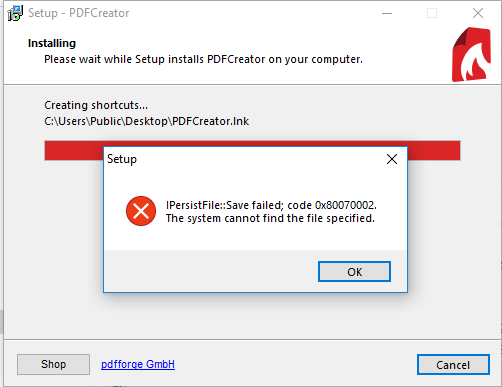
Task: Click the IPersistFile::Save failed error text
Action: point(271,205)
